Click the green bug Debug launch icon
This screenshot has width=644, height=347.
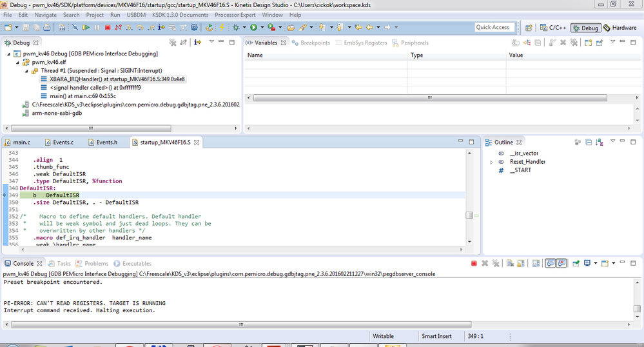(236, 28)
